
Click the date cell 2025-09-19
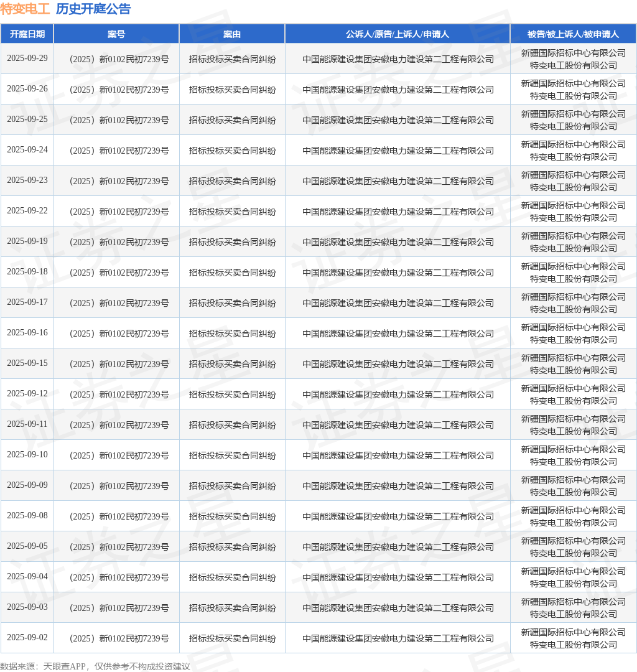[x=27, y=241]
